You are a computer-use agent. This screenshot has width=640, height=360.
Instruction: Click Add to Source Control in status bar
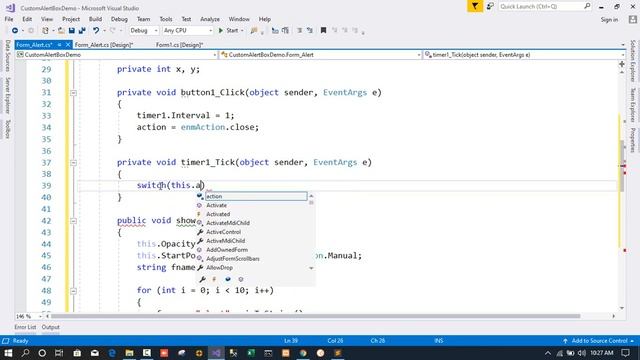click(599, 341)
